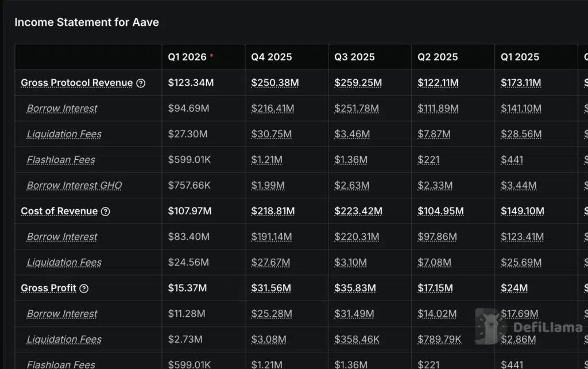
Task: Click the Income Statement for Aave heading
Action: (87, 22)
